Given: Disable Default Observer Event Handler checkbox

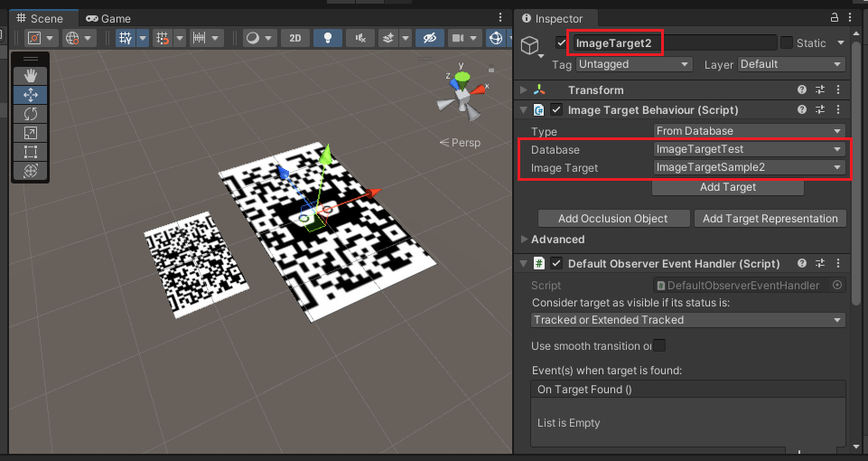Looking at the screenshot, I should [x=556, y=263].
